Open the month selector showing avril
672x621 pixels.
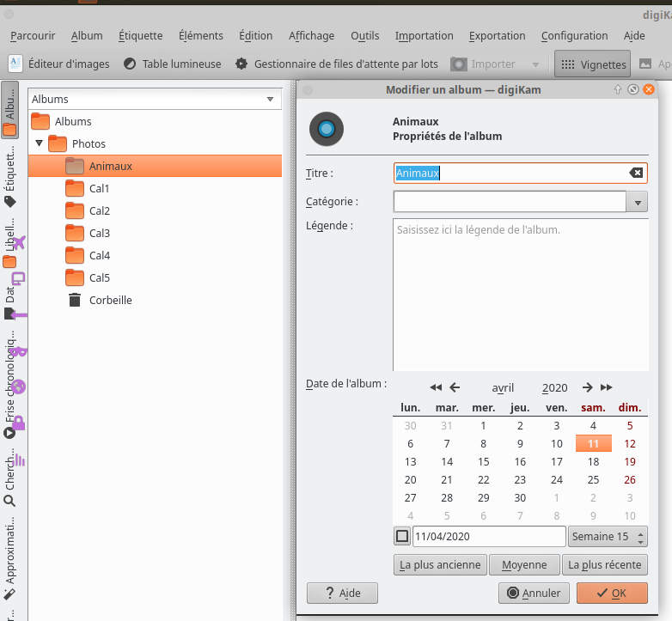503,388
